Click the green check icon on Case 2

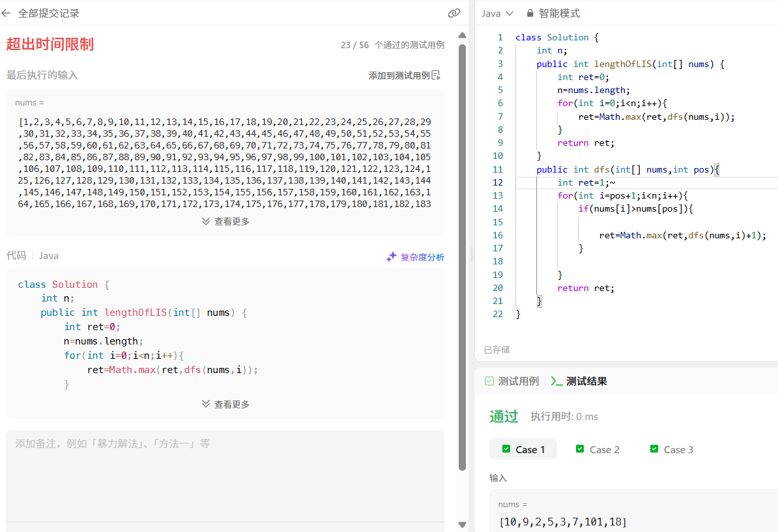pos(580,449)
